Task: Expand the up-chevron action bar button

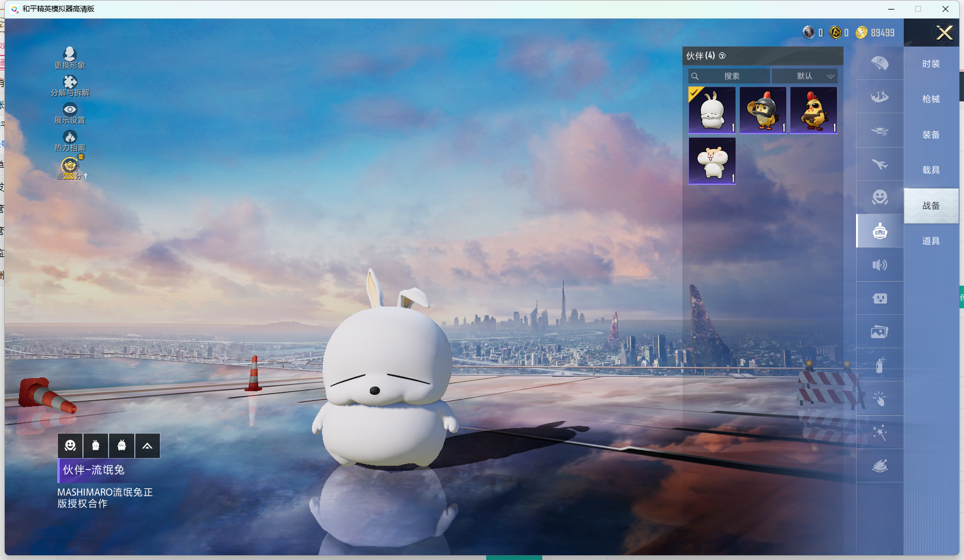Action: pyautogui.click(x=147, y=446)
